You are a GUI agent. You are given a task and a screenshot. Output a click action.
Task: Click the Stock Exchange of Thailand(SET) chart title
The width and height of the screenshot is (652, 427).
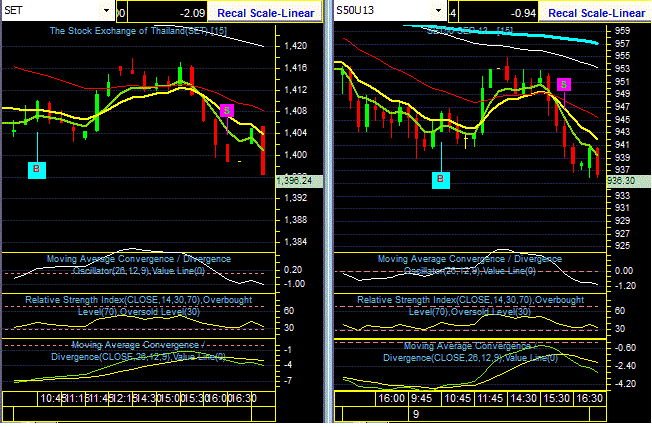[138, 31]
